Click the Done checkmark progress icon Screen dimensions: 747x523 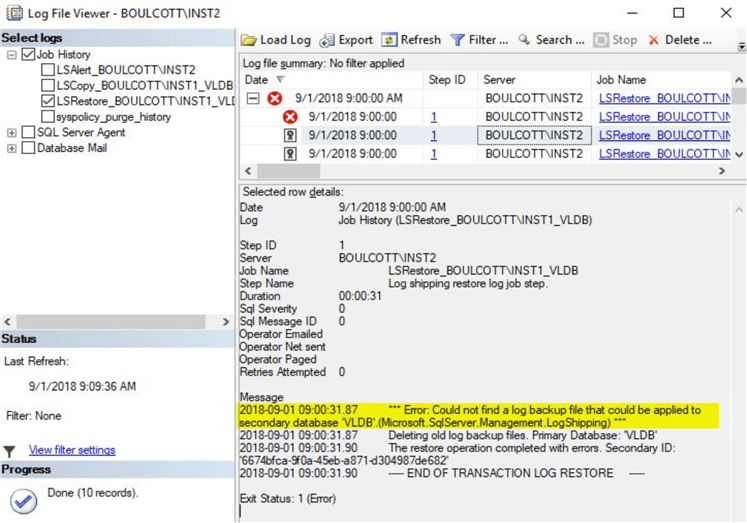[x=23, y=501]
